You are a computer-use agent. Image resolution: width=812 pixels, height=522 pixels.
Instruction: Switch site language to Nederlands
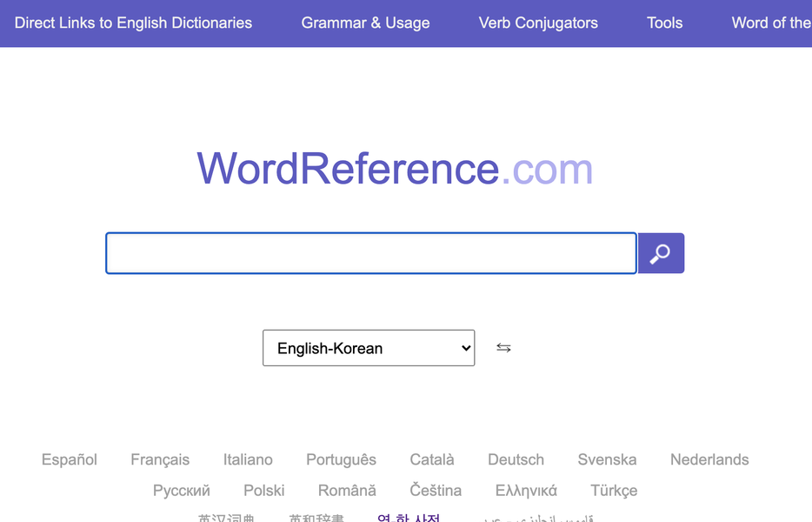tap(709, 459)
